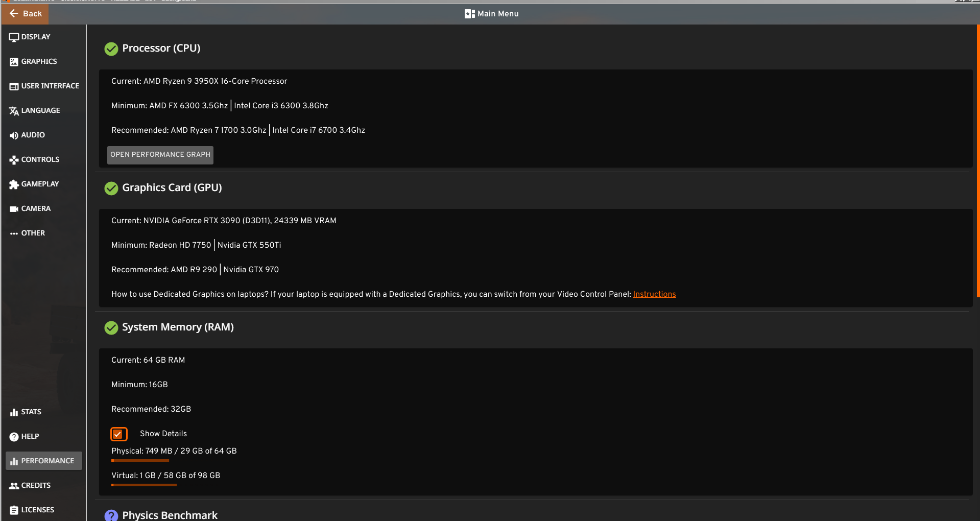
Task: Click the "Current: 64 GB RAM" line
Action: click(148, 360)
